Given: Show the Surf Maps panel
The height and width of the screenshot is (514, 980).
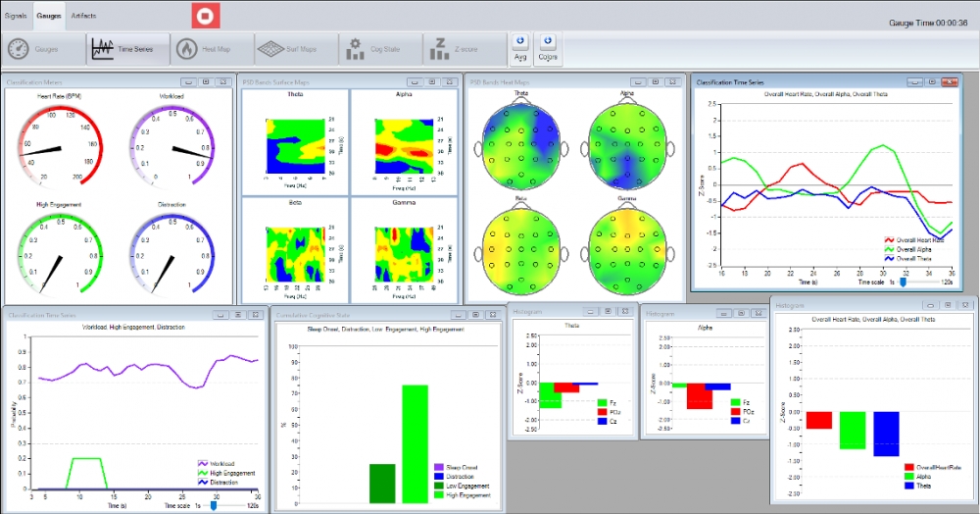Looking at the screenshot, I should pos(291,48).
